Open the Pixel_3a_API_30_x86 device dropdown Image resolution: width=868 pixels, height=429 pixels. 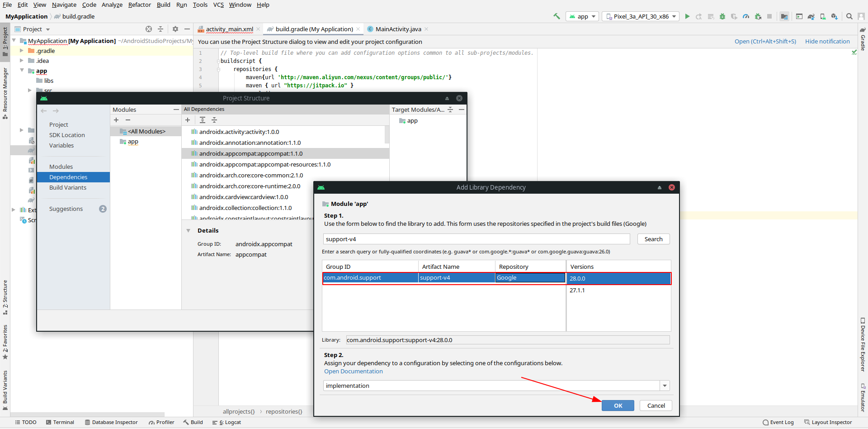pyautogui.click(x=641, y=16)
